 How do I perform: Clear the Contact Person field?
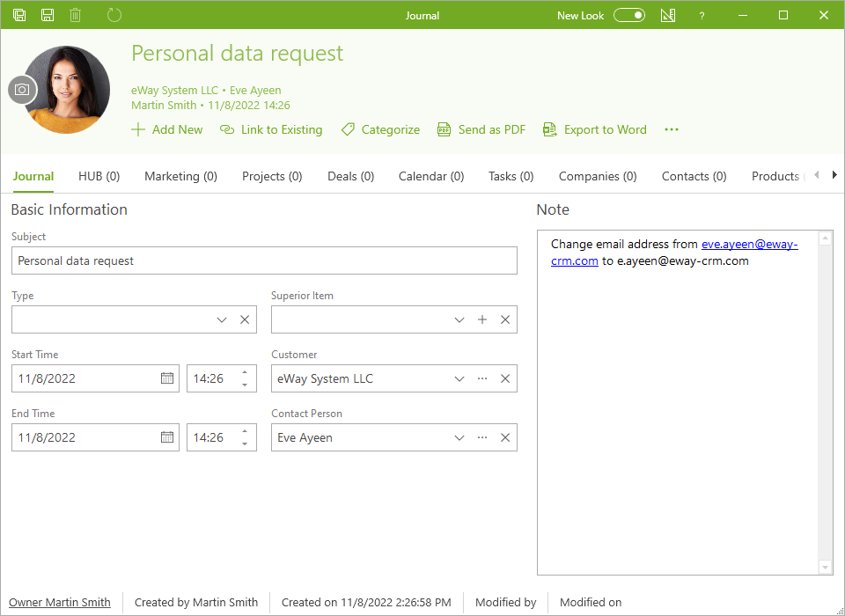click(x=505, y=437)
